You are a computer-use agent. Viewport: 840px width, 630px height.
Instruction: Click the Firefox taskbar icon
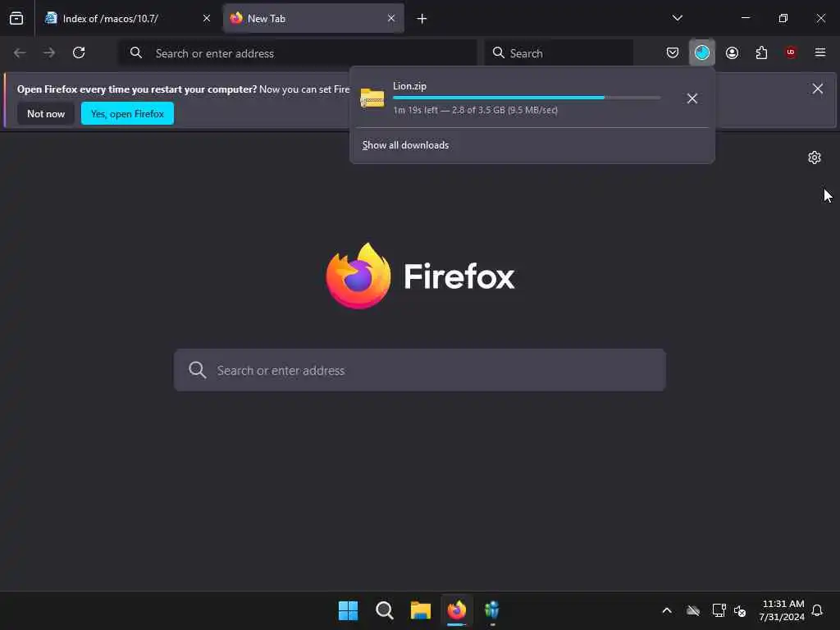coord(456,610)
